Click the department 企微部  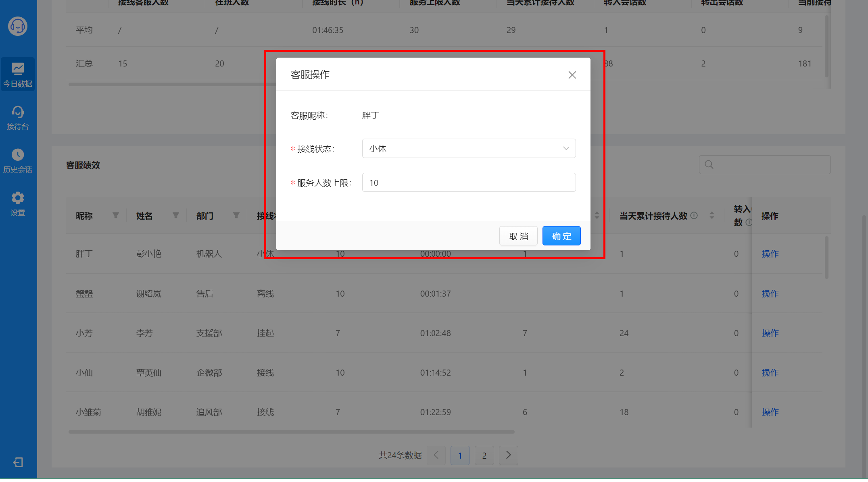[209, 373]
